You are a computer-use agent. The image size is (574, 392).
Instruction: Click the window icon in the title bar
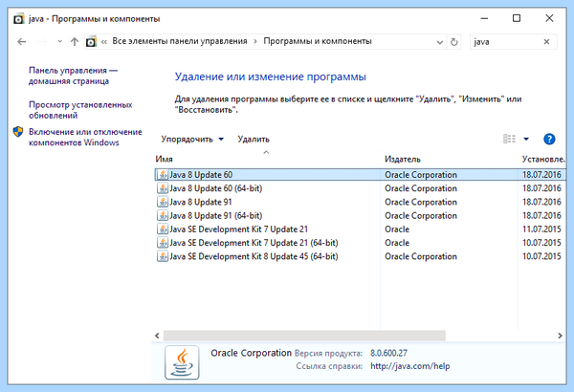(x=19, y=19)
